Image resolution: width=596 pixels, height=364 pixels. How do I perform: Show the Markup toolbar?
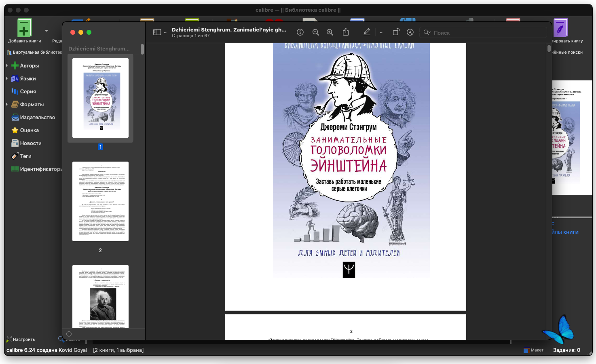410,32
